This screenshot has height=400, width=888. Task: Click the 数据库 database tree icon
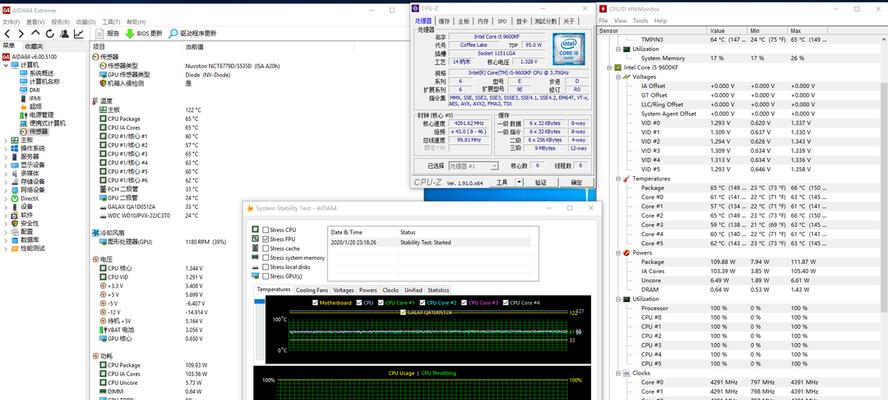(x=15, y=240)
